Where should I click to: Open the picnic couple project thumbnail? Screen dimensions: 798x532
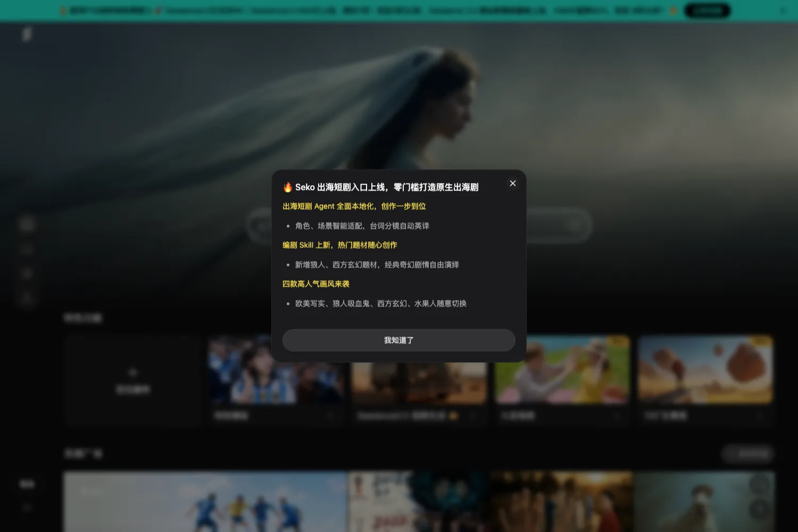563,370
